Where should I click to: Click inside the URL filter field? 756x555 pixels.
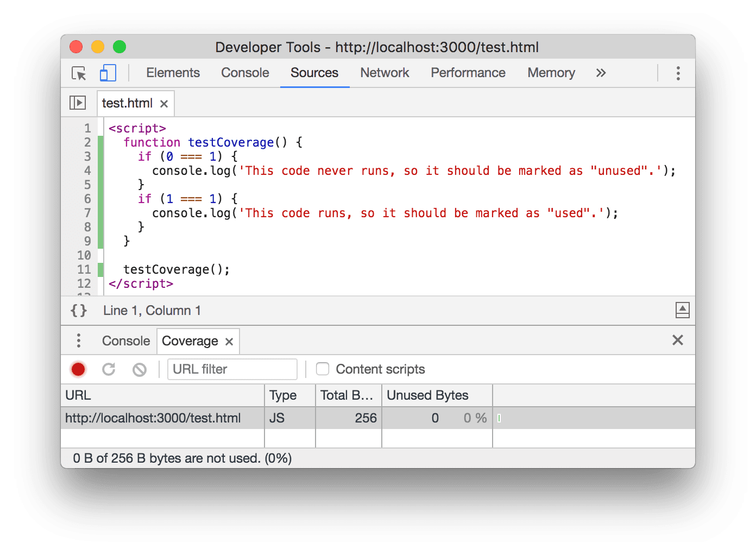pos(232,369)
